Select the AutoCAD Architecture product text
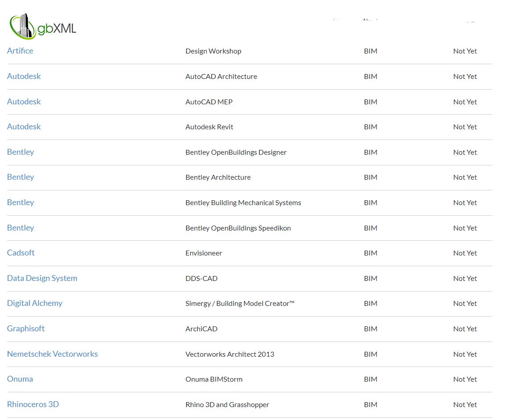 point(221,77)
